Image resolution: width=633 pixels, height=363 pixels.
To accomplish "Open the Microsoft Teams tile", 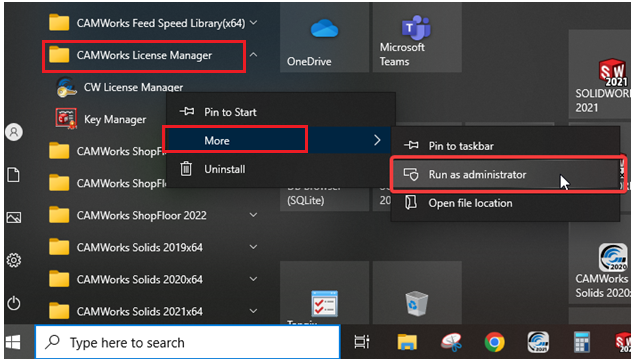I will (417, 38).
